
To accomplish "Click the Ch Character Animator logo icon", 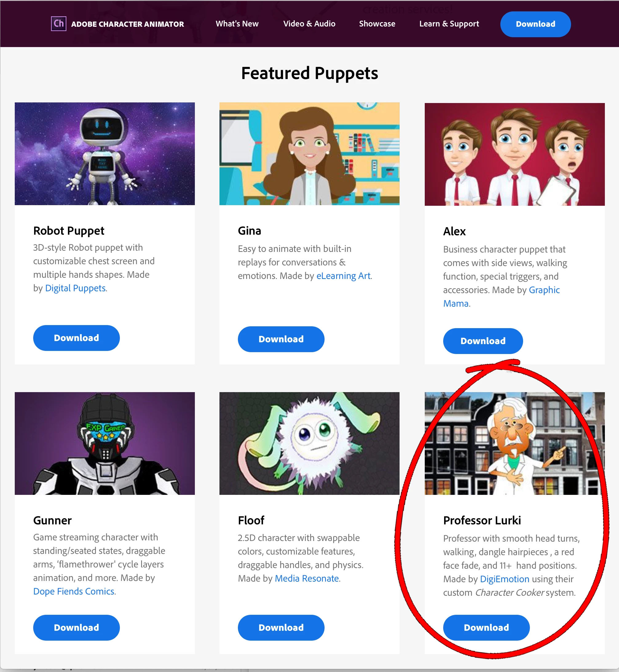I will click(58, 24).
